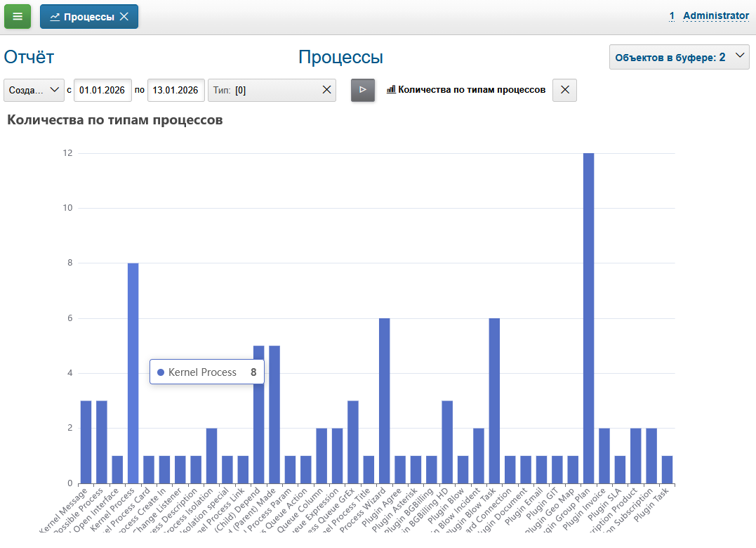The width and height of the screenshot is (756, 548).
Task: Remove the selected chart type with X
Action: click(564, 90)
